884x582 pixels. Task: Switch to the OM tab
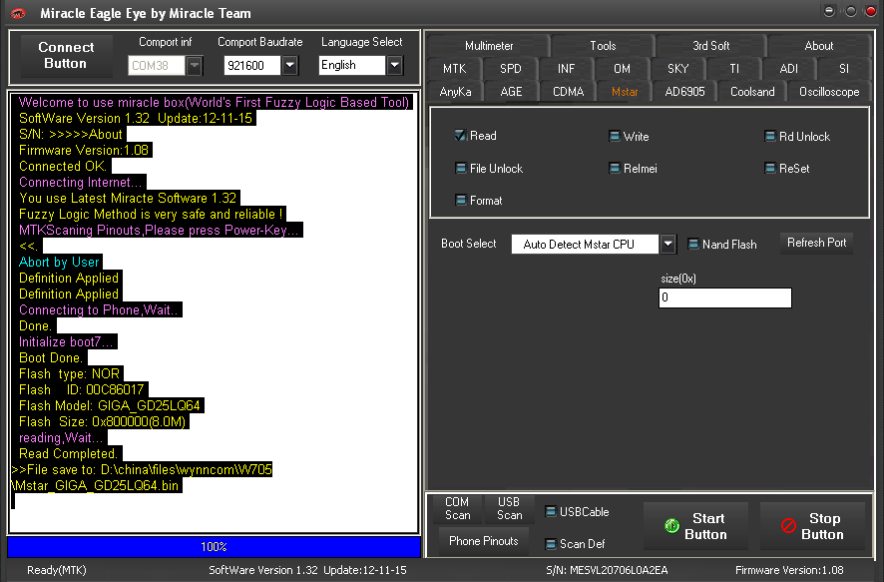pos(622,69)
